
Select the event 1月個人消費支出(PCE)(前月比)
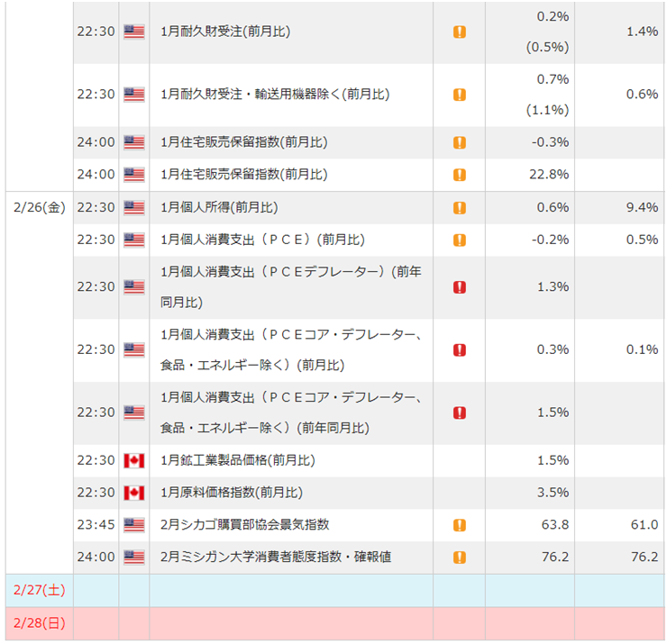coord(262,240)
